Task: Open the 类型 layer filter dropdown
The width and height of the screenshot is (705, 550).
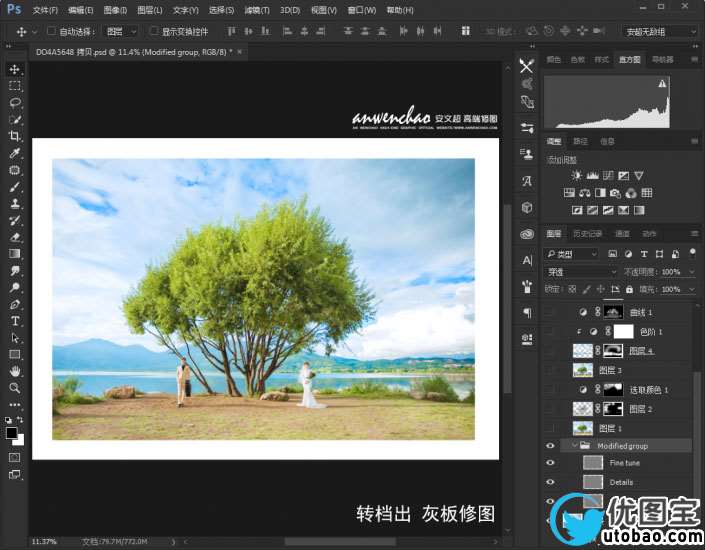Action: pos(572,254)
